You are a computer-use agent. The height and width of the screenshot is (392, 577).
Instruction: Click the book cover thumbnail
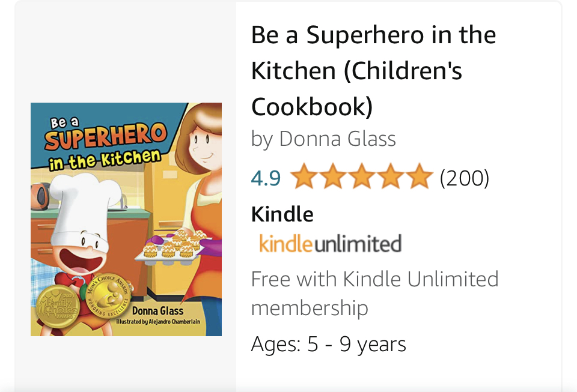point(126,219)
